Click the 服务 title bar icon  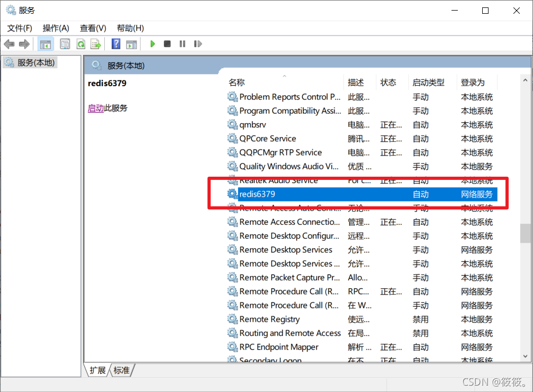[x=11, y=10]
